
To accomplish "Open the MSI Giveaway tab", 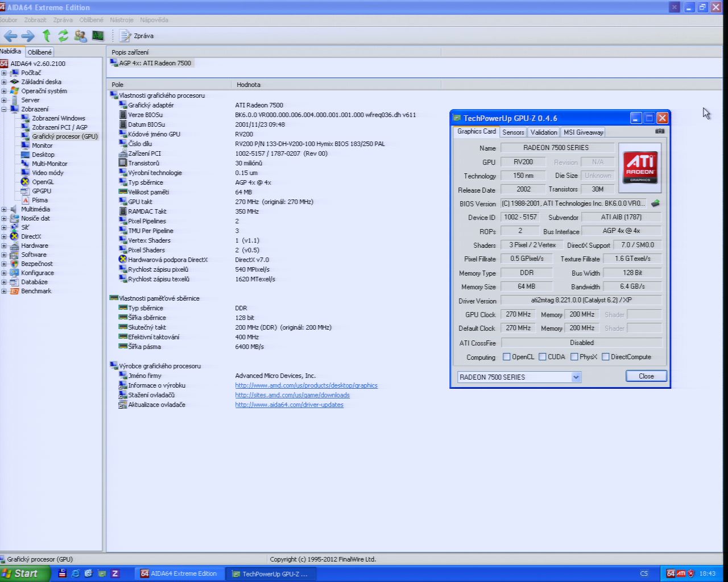I will pos(583,132).
